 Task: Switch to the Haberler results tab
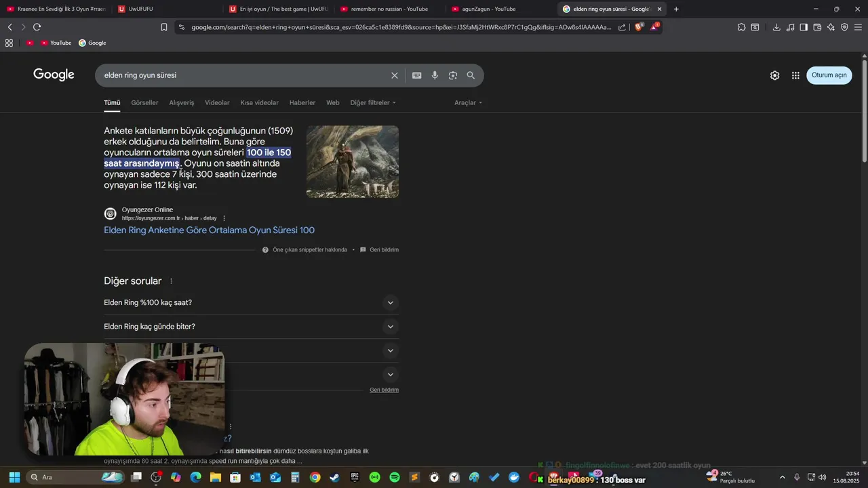pos(302,103)
